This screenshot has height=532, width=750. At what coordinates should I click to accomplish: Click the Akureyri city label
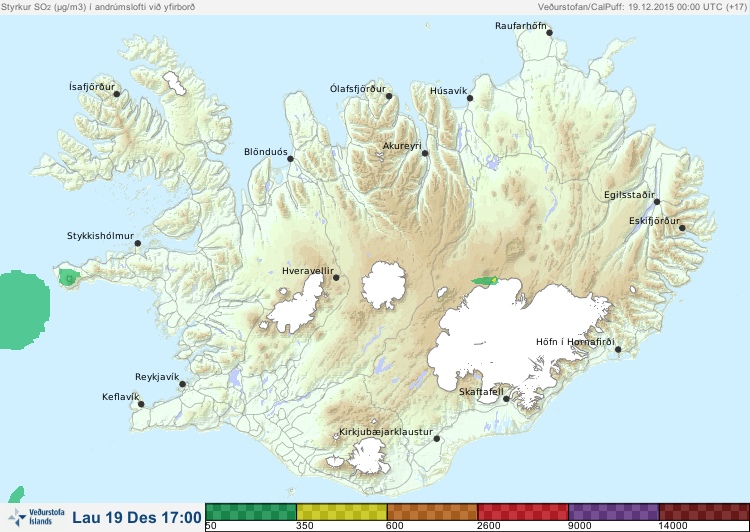(x=402, y=146)
